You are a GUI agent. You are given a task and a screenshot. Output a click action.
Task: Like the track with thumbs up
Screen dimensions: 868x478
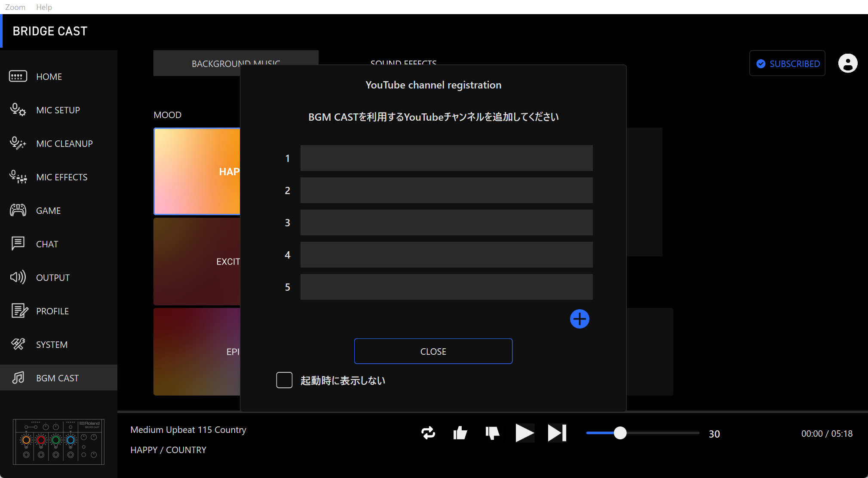[460, 433]
